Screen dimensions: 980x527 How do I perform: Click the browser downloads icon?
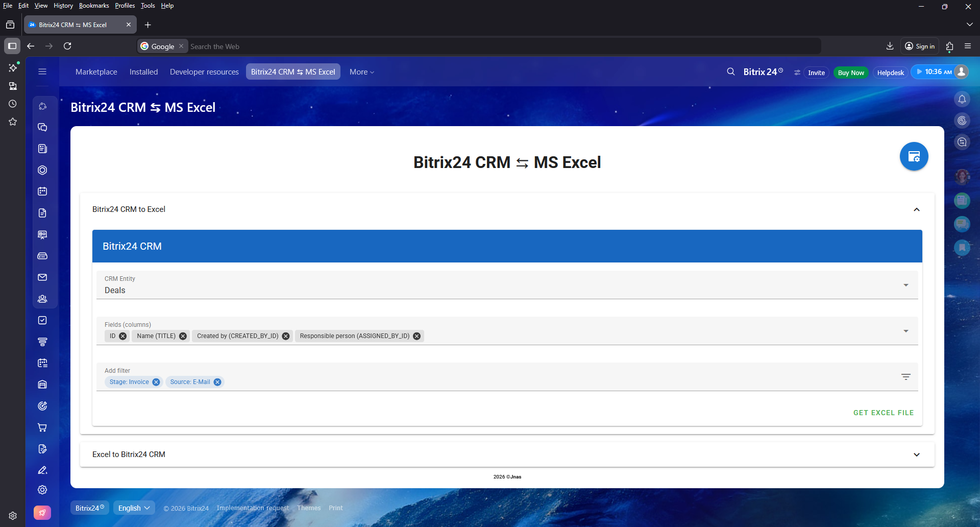click(890, 46)
